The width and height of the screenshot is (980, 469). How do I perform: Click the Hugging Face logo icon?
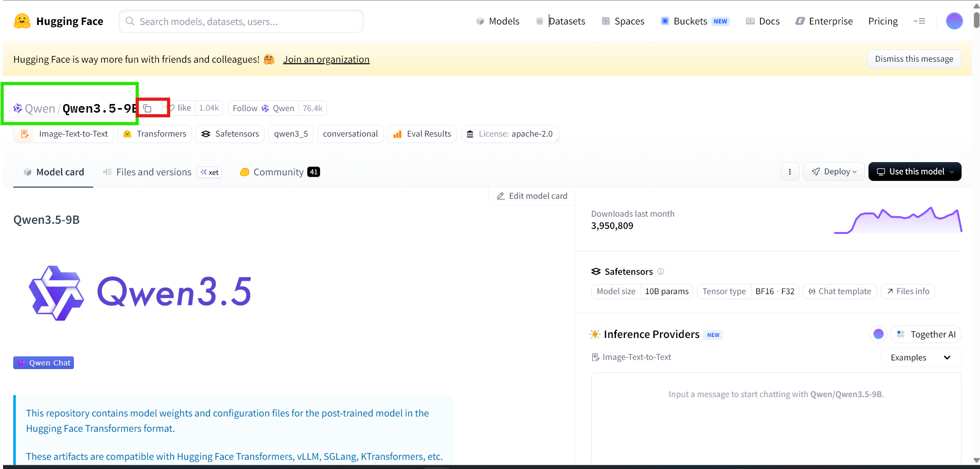(22, 21)
